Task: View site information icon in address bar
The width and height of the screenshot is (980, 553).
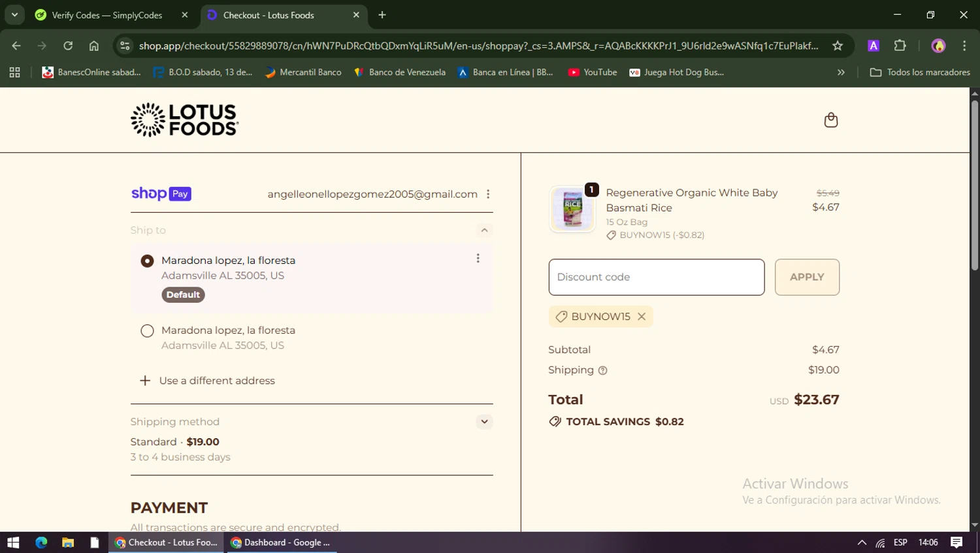Action: click(125, 46)
